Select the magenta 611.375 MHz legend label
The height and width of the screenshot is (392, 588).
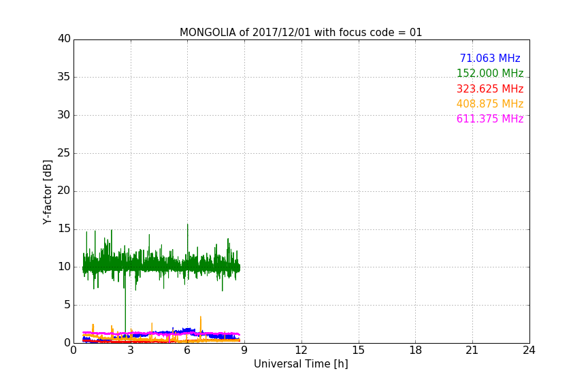(490, 119)
